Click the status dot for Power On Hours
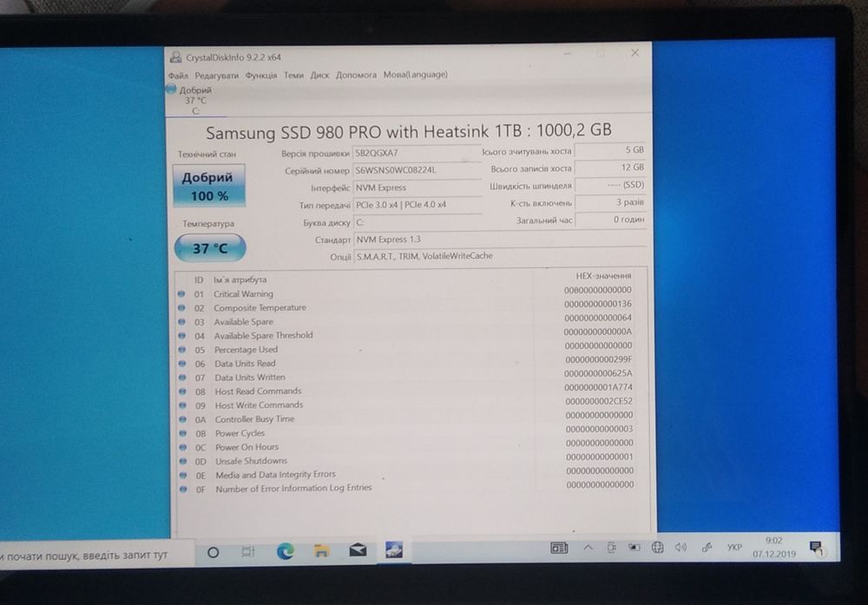868x605 pixels. coord(182,447)
